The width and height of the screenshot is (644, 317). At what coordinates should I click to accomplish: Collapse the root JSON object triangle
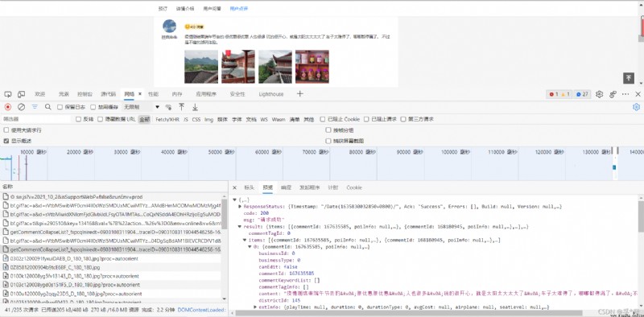tap(234, 200)
